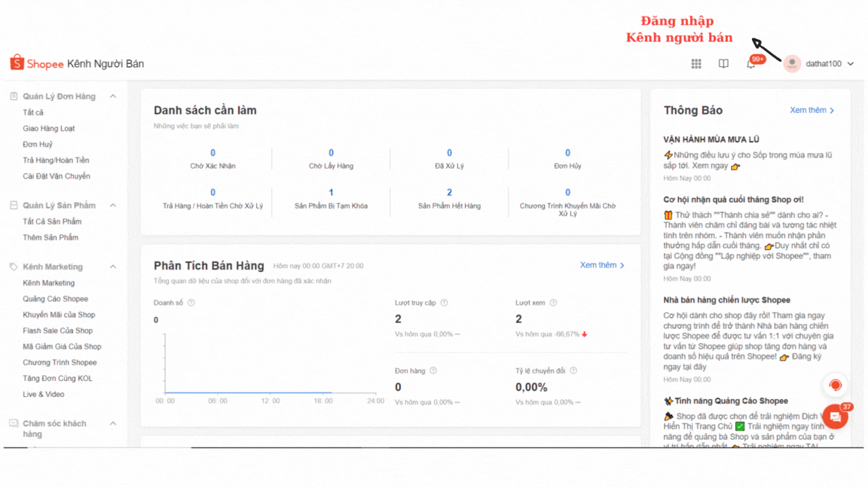Open Mã Giảm Giá Của Shop item

(62, 347)
